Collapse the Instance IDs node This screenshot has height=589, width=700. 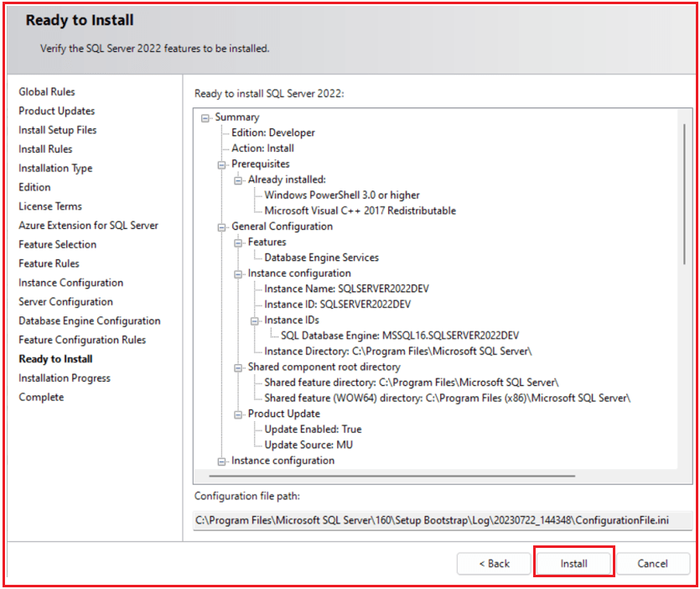(255, 321)
